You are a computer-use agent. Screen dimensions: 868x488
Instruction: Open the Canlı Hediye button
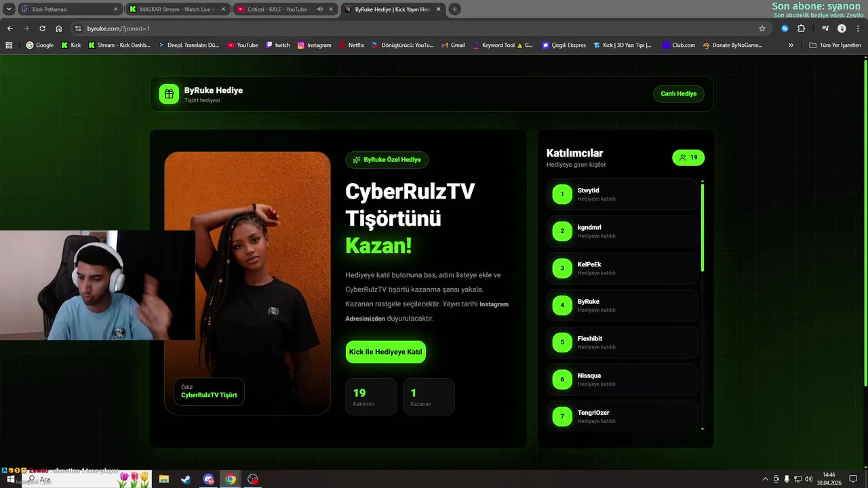point(679,94)
